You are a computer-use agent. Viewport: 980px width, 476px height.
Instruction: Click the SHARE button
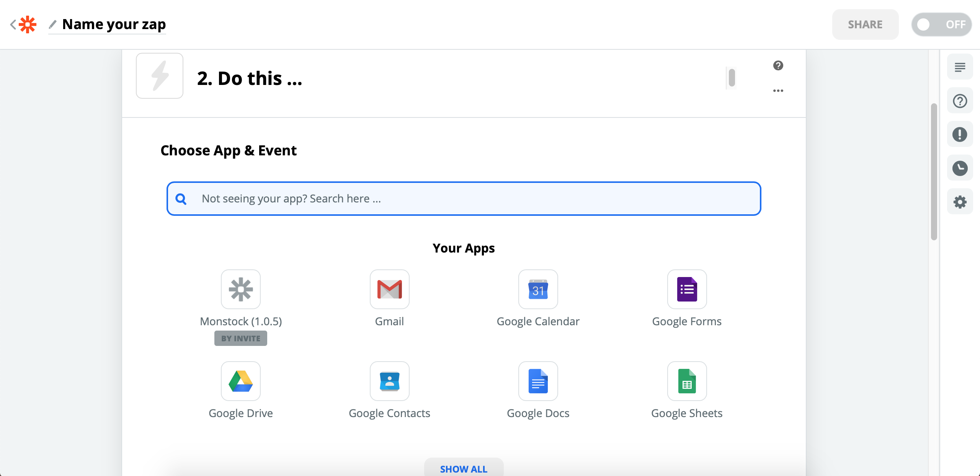click(865, 24)
